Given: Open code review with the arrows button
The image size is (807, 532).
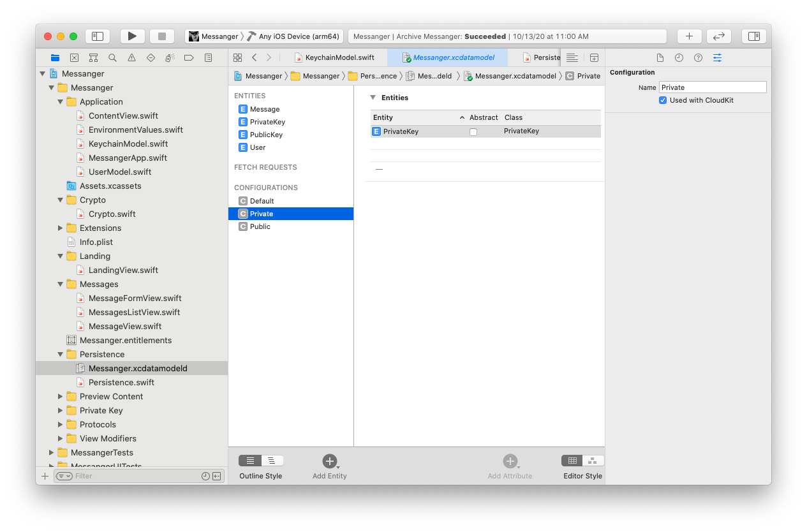Looking at the screenshot, I should (719, 36).
